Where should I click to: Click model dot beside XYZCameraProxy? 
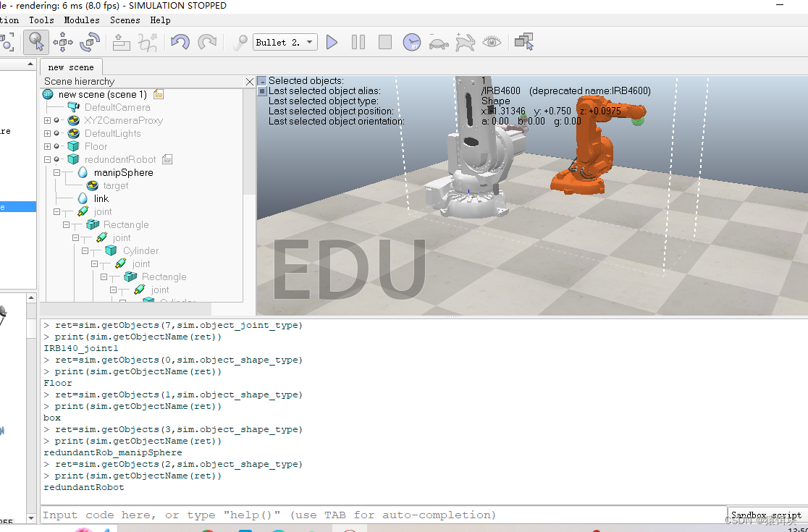(x=56, y=120)
